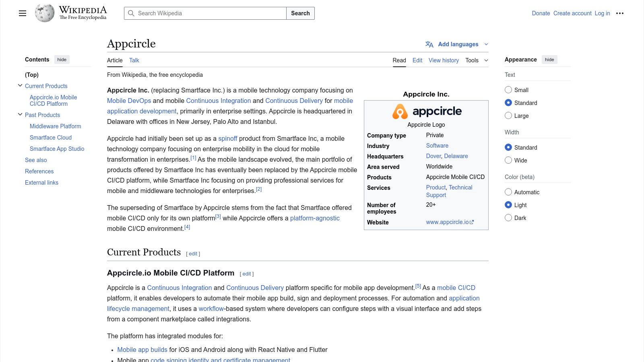Open the workflow link
This screenshot has height=362, width=644.
(211, 309)
